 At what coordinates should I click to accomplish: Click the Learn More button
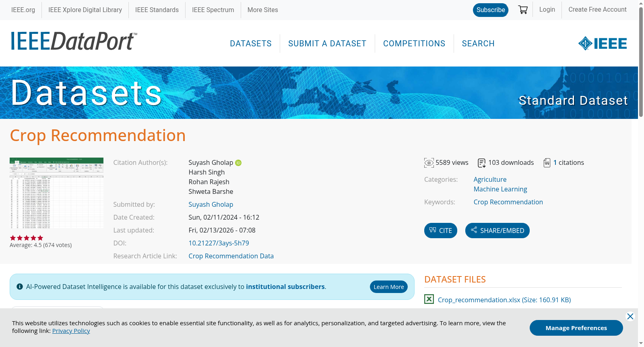click(389, 287)
